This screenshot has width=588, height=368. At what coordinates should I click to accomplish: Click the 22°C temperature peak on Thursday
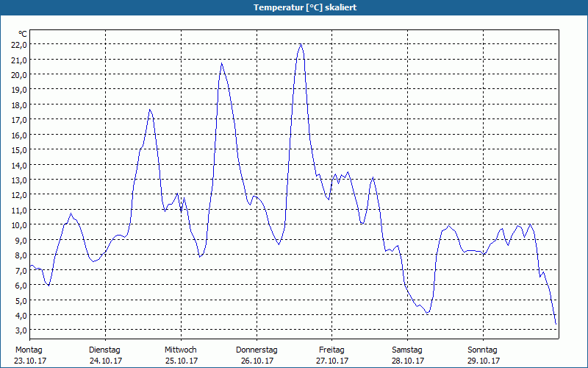(301, 44)
